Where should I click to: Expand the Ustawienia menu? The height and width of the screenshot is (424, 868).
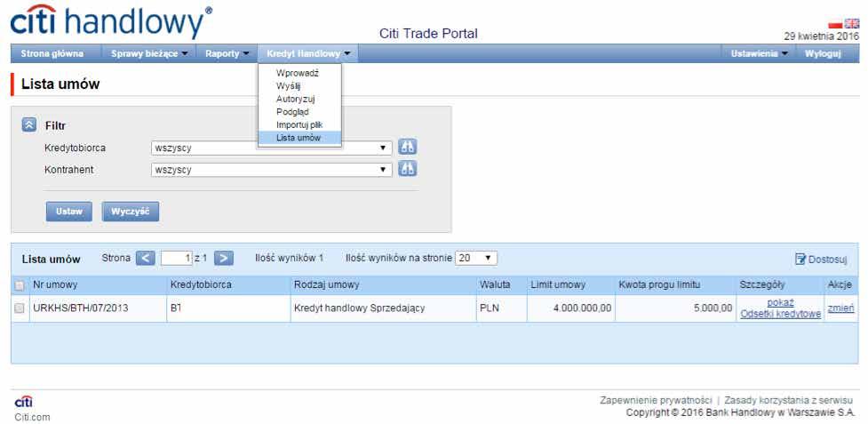tap(760, 53)
